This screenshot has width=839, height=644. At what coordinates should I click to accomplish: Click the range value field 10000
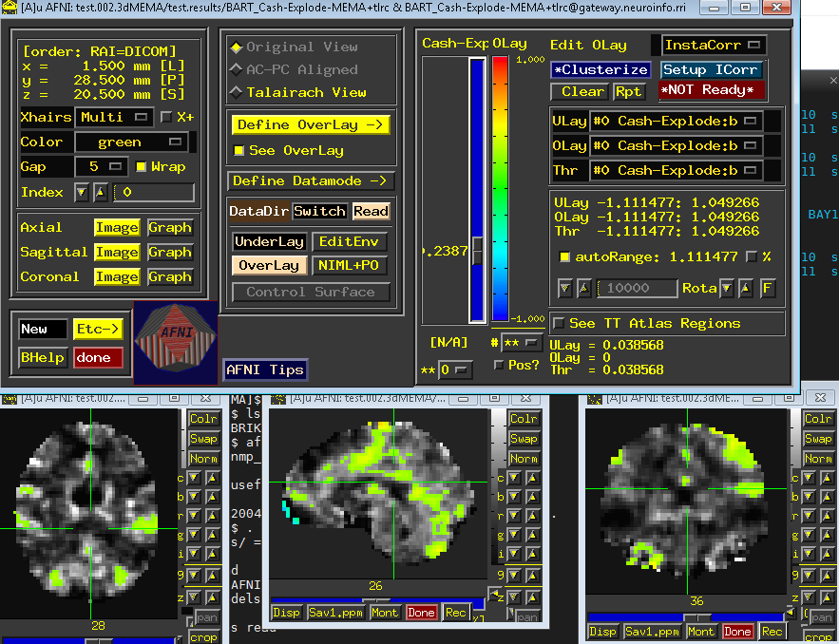click(x=637, y=289)
